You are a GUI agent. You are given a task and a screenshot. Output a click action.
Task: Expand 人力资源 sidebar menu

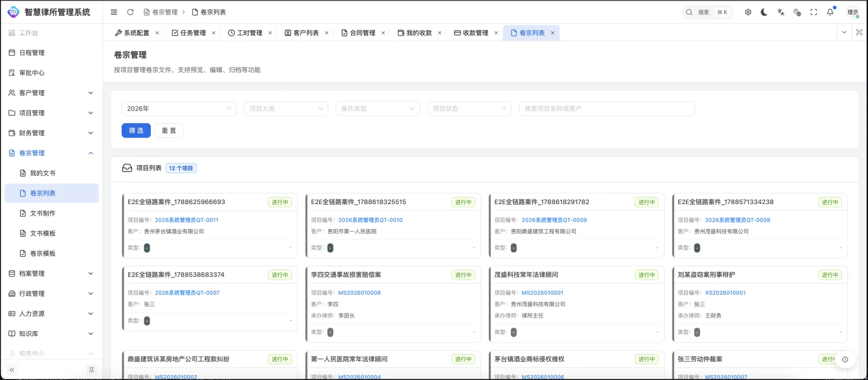coord(52,314)
